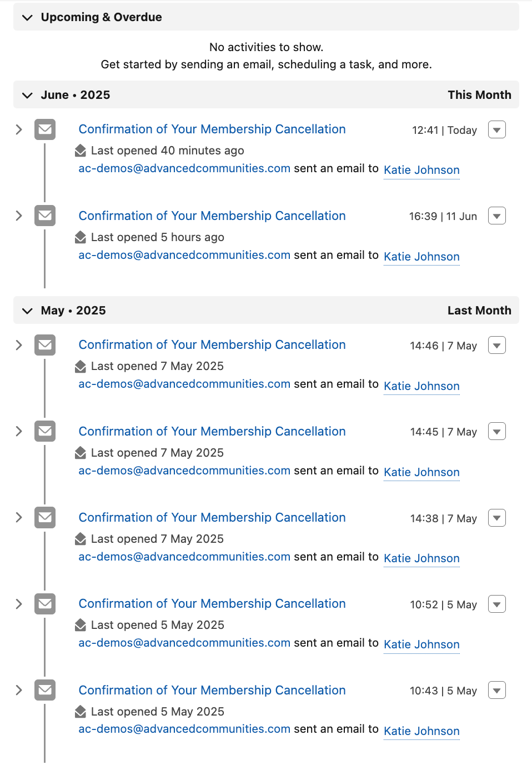The image size is (532, 770).
Task: Expand details of the 12:41 Today email
Action: [19, 129]
